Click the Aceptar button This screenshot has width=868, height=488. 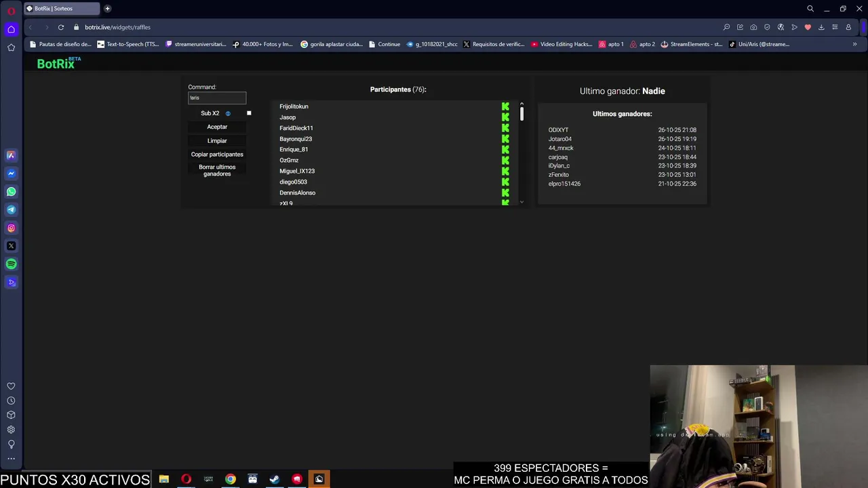(x=217, y=127)
